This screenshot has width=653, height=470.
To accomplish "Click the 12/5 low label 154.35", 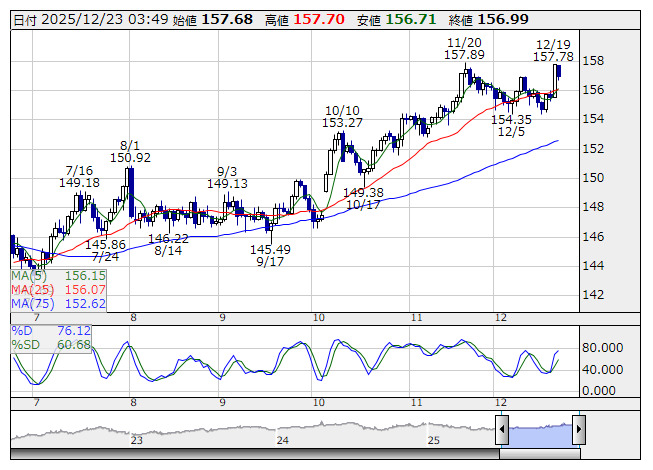I will (510, 118).
